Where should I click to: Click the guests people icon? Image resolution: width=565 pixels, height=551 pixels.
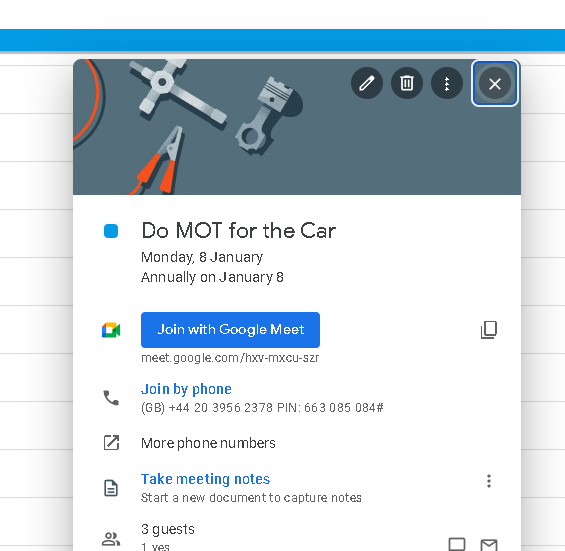[x=111, y=539]
